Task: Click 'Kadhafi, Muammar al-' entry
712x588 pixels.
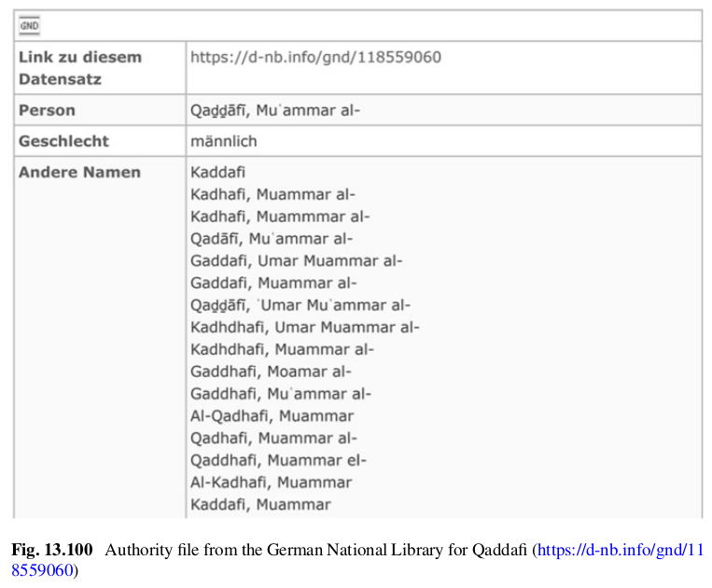Action: (x=272, y=194)
